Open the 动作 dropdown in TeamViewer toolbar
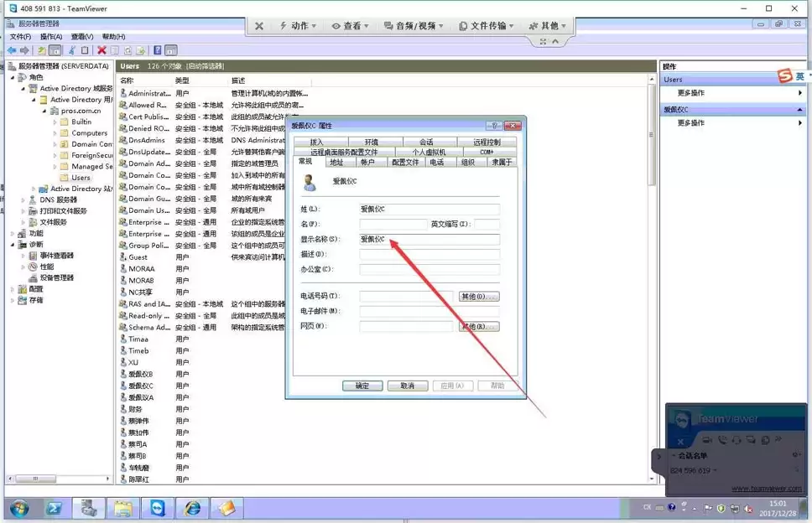Viewport: 812px width, 523px height. click(x=298, y=26)
